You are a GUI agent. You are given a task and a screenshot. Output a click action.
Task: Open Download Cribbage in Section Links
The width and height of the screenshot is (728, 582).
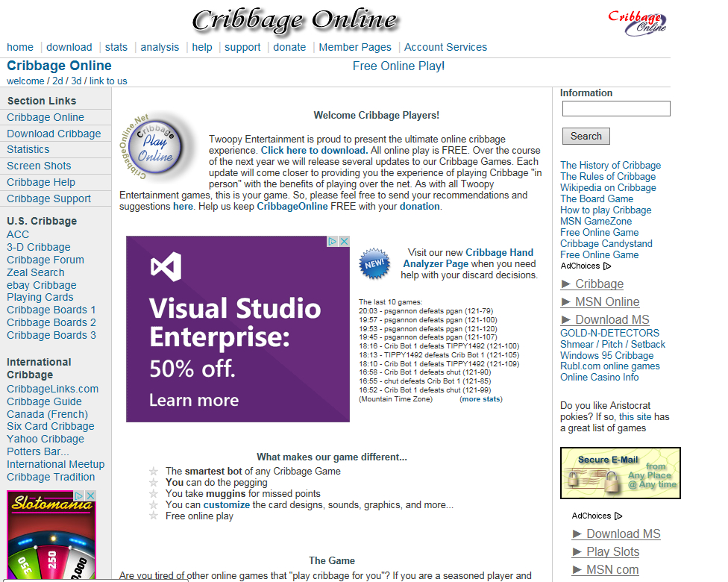click(54, 134)
